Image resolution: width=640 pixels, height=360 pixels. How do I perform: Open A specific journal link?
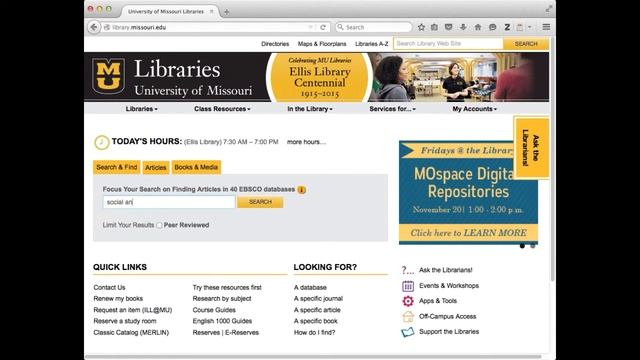pyautogui.click(x=318, y=299)
